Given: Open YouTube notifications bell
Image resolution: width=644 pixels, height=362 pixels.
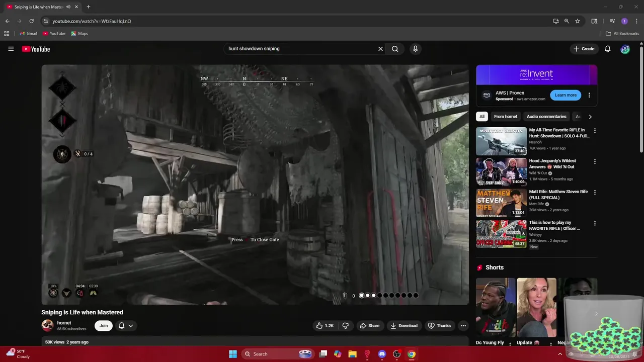Looking at the screenshot, I should (x=607, y=49).
